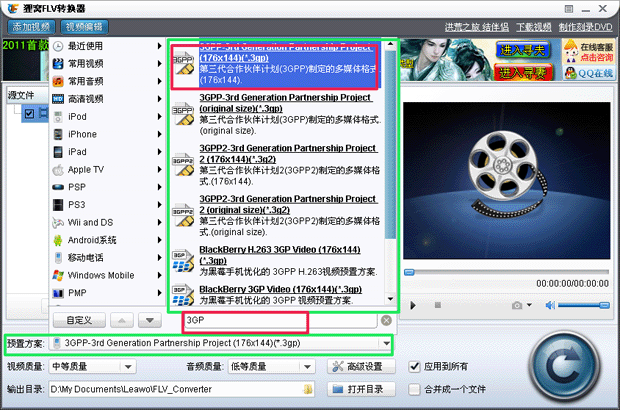
Task: Open the 高清视频 HD video category
Action: pos(107,99)
